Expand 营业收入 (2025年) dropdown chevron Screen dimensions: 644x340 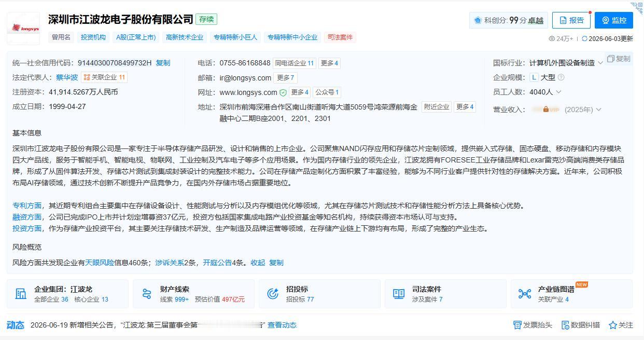click(598, 110)
